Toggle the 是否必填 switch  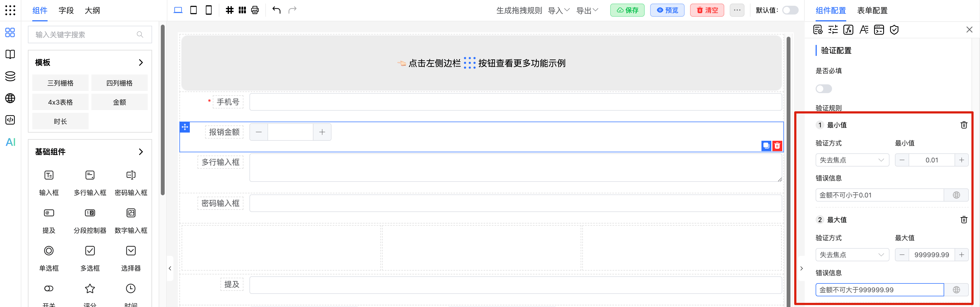tap(824, 89)
